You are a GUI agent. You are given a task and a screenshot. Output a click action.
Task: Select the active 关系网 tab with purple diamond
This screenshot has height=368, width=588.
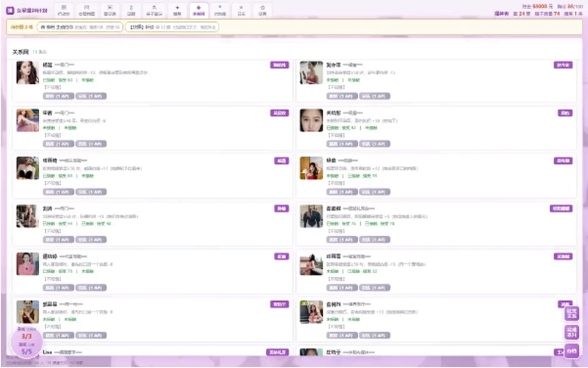(198, 10)
